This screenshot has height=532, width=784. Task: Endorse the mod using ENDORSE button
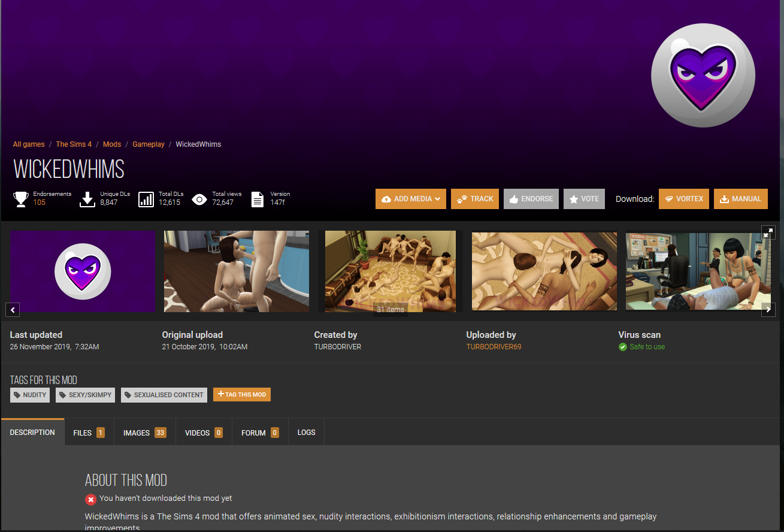pos(531,199)
